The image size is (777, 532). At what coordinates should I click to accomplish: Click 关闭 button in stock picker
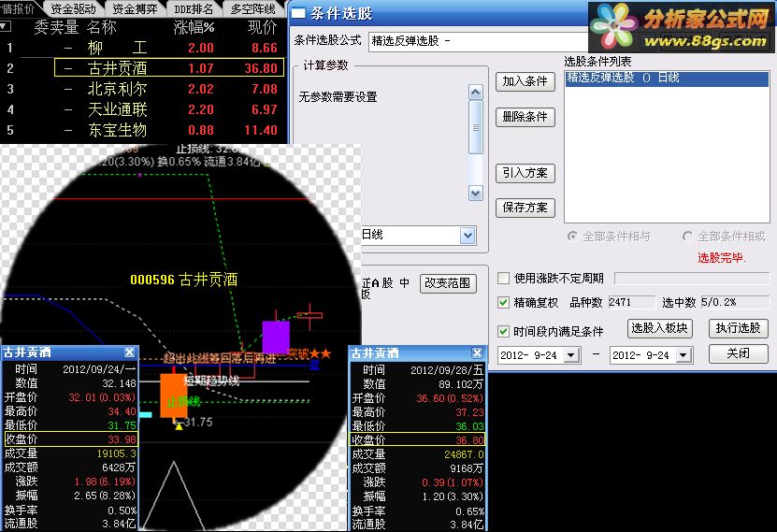point(738,353)
